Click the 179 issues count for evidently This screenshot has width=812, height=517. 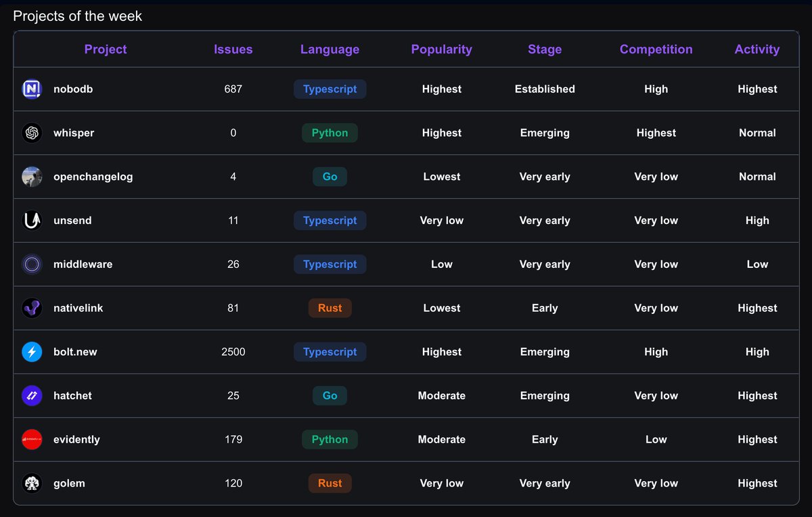233,440
